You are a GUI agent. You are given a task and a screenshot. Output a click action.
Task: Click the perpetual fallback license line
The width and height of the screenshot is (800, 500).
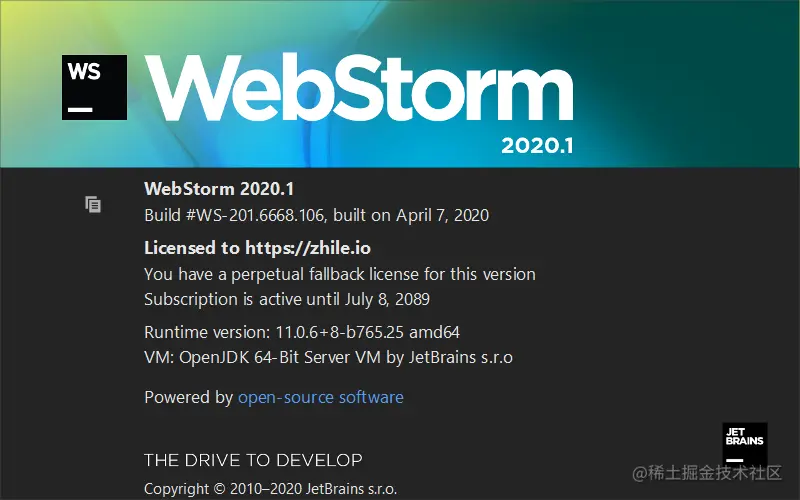[340, 274]
